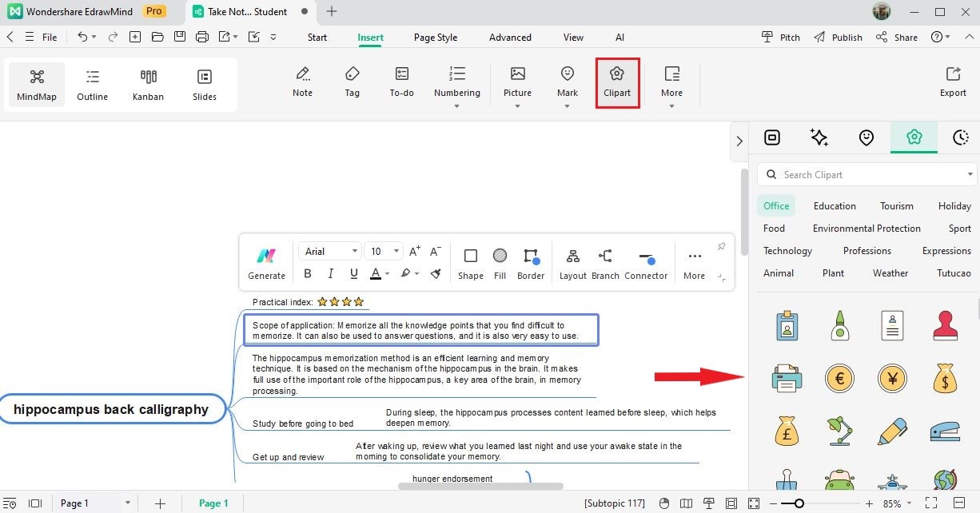Viewport: 980px width, 513px height.
Task: Pin the floating toolbar
Action: (x=721, y=247)
